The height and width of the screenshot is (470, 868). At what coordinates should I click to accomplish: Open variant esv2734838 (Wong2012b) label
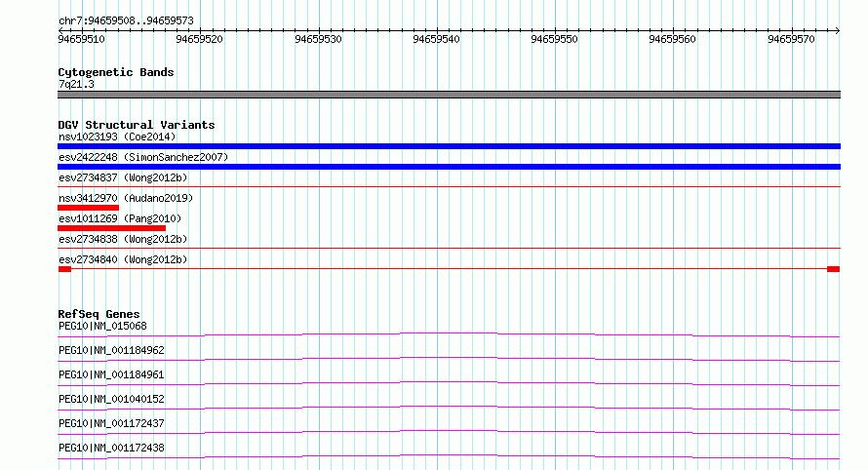(x=123, y=239)
